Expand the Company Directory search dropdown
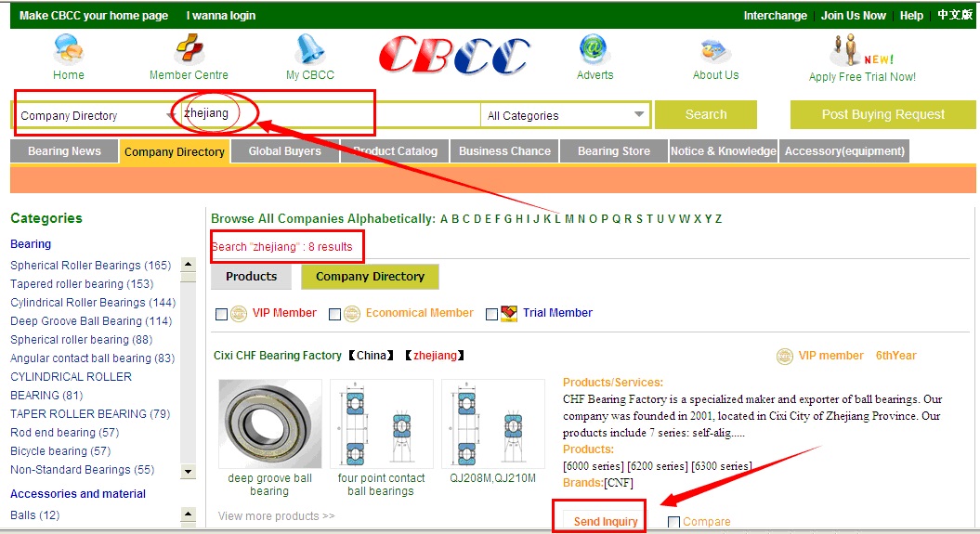Image resolution: width=980 pixels, height=534 pixels. (x=171, y=115)
